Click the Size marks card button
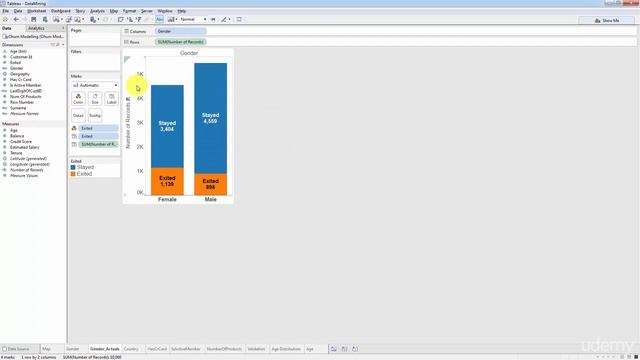The width and height of the screenshot is (640, 360). (x=95, y=98)
